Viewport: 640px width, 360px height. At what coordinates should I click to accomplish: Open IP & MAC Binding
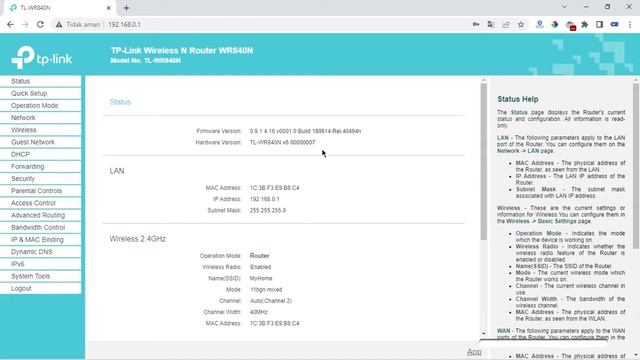[40, 240]
